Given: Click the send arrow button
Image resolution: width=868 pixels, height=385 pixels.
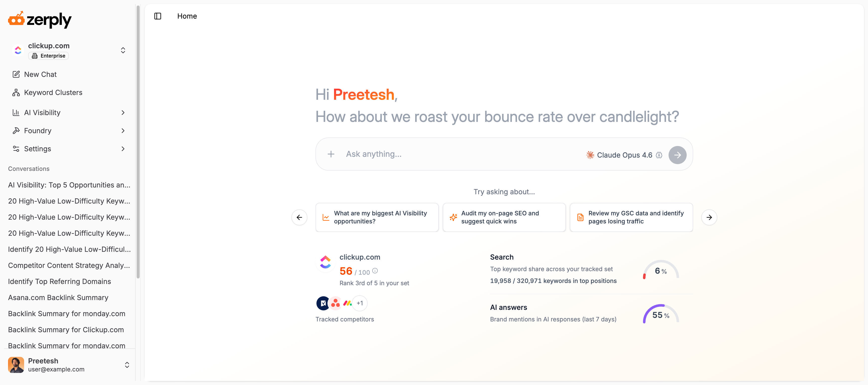Looking at the screenshot, I should pos(677,155).
